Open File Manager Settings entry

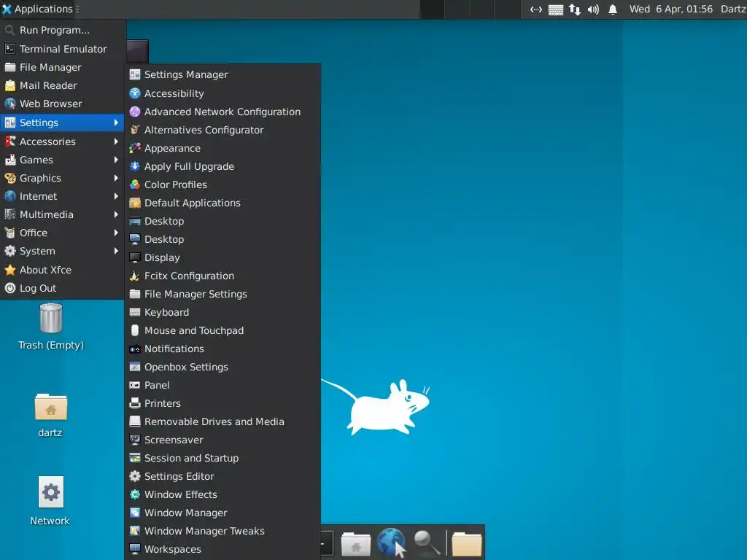coord(222,294)
